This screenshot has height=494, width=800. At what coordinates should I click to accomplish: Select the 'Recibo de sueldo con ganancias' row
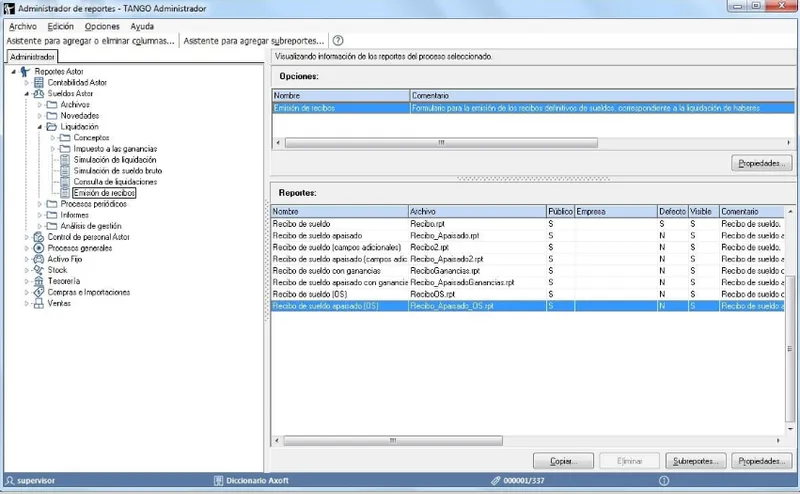528,271
